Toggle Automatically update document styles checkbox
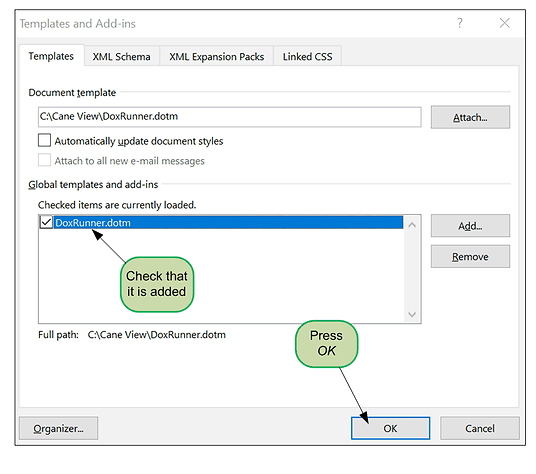Viewport: 536px width, 474px height. tap(44, 140)
